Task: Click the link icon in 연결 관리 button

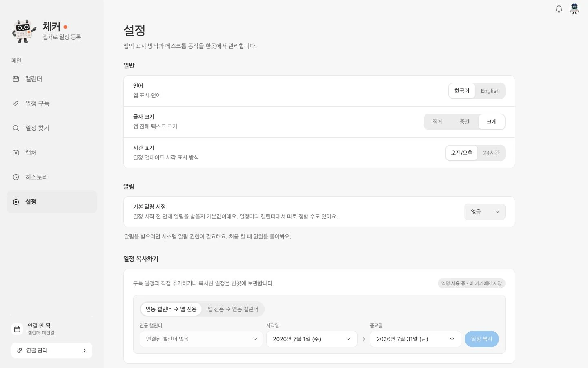Action: [20, 350]
